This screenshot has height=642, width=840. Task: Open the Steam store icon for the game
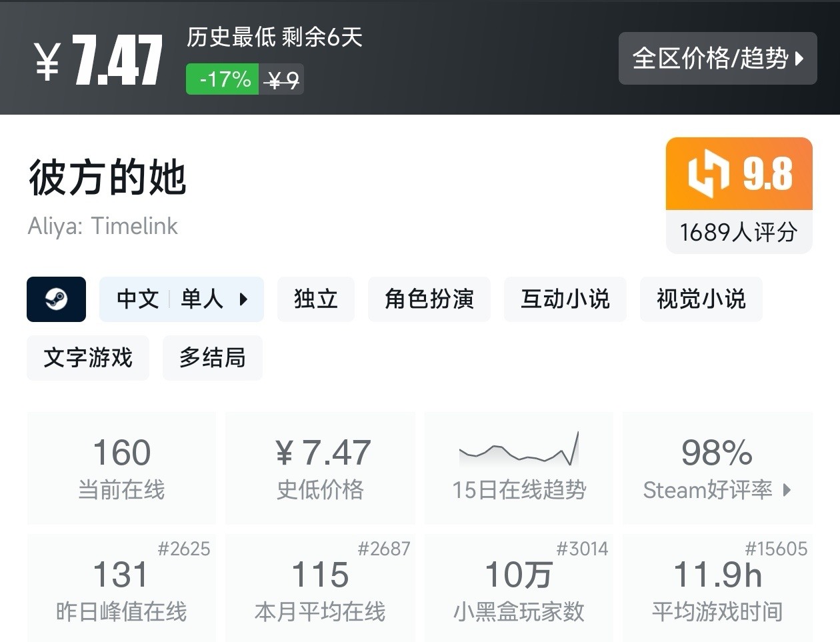click(x=56, y=299)
